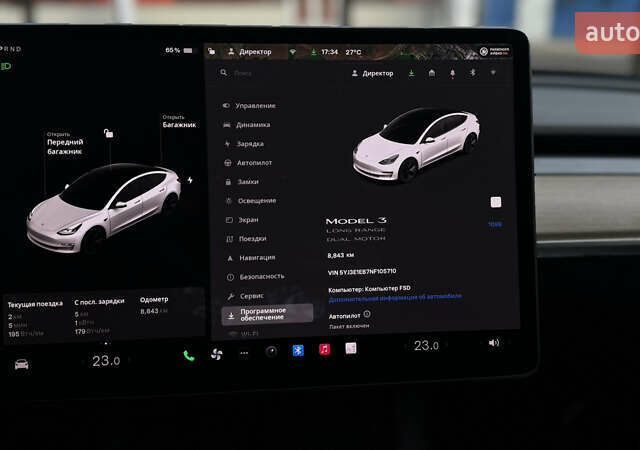Viewport: 640px width, 450px height.
Task: Expand the all-apps three dots launcher
Action: tap(244, 353)
